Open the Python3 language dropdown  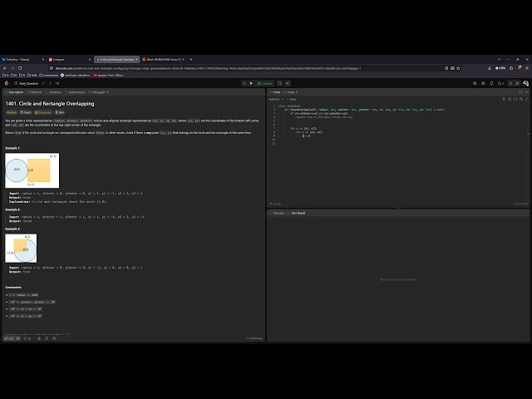(x=275, y=99)
